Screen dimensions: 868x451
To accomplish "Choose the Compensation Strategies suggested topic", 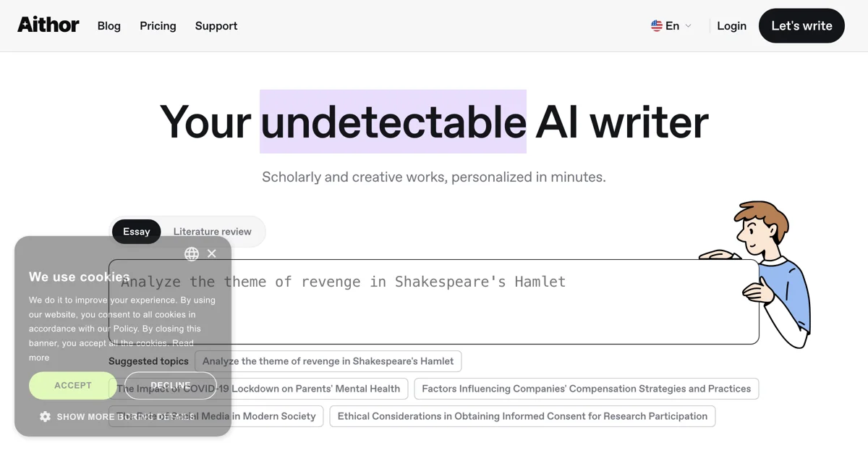I will click(586, 389).
